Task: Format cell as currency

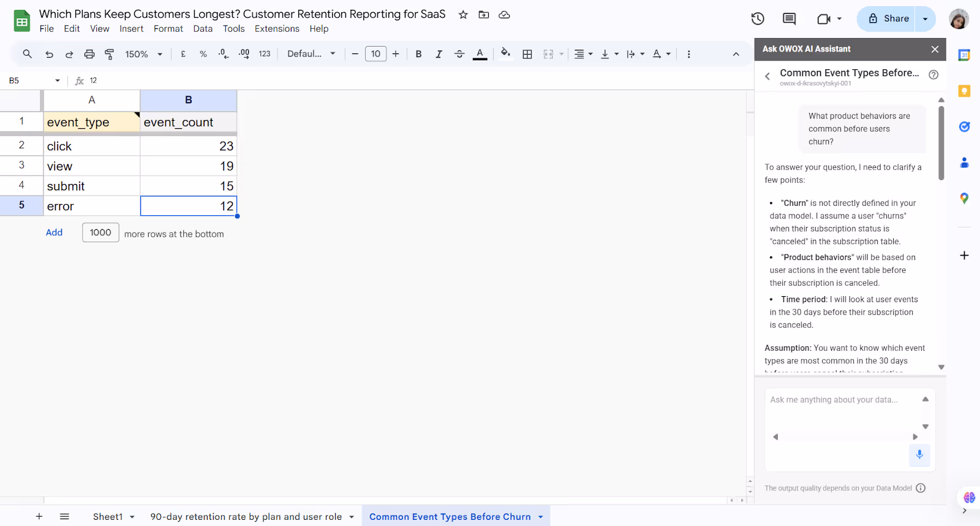Action: 183,54
